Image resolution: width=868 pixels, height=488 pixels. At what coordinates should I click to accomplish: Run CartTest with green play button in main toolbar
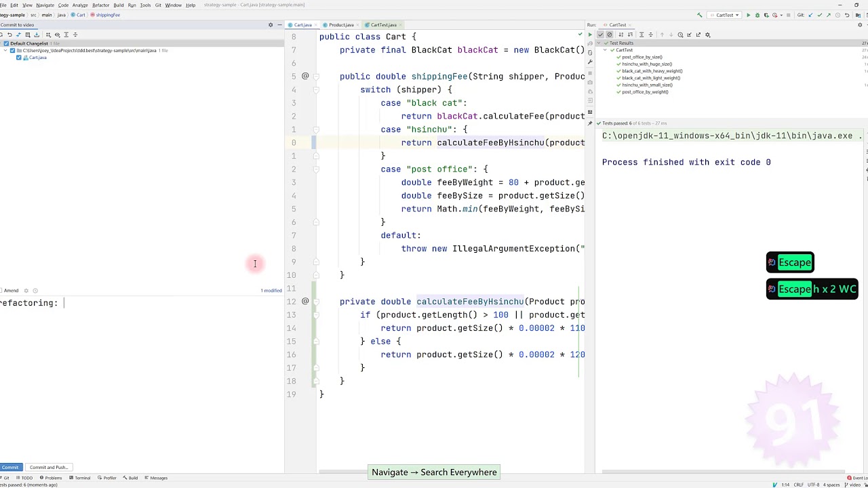749,15
